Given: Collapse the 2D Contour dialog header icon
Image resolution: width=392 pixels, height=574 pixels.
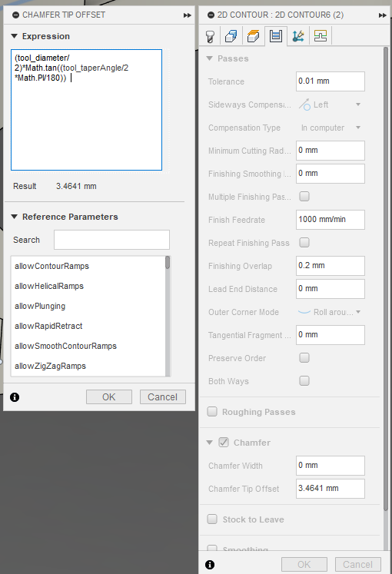Looking at the screenshot, I should point(211,15).
